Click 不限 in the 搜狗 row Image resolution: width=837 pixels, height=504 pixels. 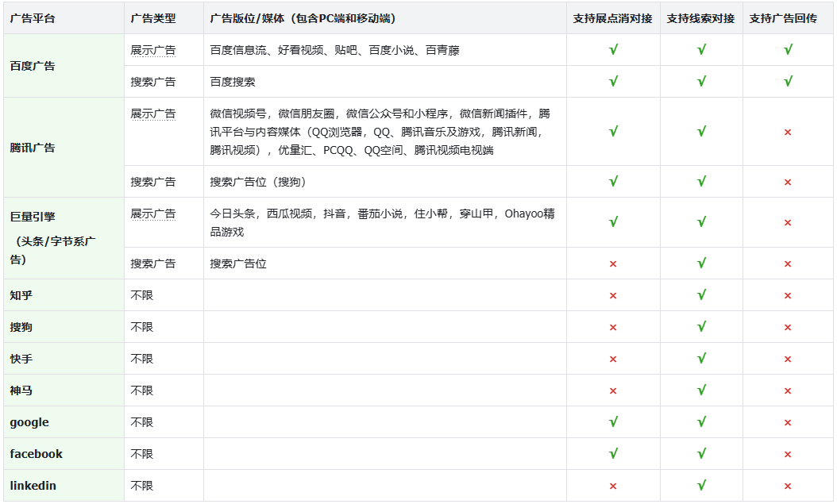[142, 327]
